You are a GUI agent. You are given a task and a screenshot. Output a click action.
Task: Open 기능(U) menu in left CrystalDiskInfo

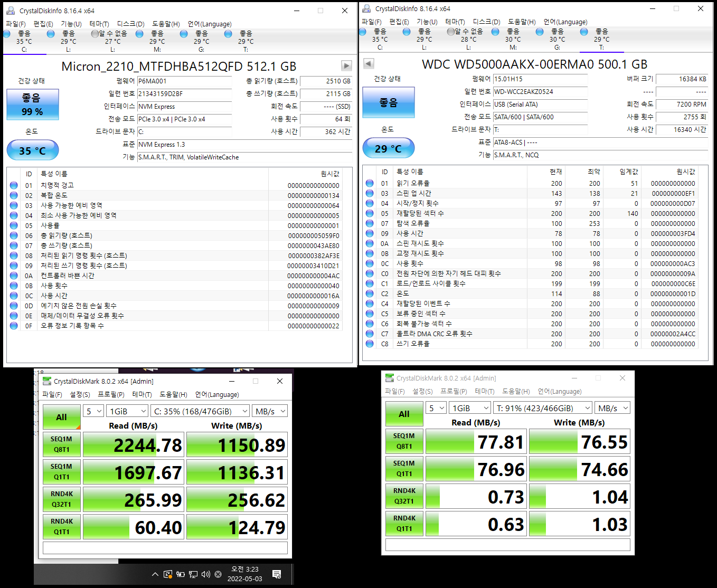[x=71, y=24]
